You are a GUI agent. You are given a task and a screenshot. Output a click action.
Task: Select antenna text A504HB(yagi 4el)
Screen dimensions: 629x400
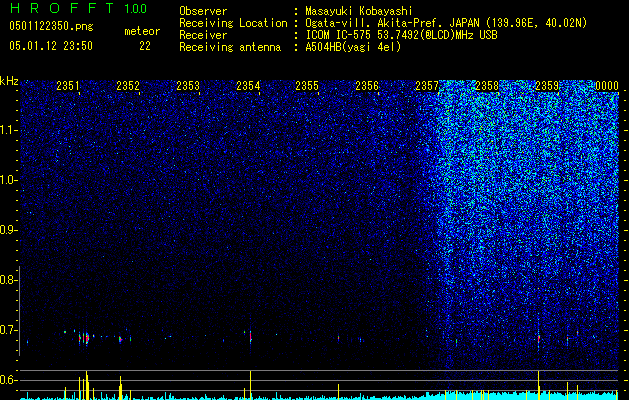point(353,47)
